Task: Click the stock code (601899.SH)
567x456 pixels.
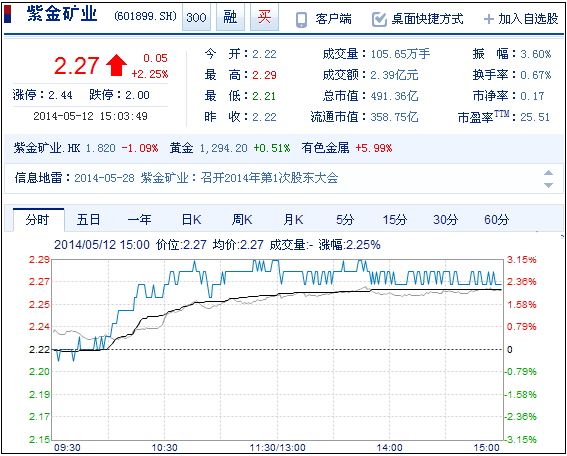Action: [145, 16]
